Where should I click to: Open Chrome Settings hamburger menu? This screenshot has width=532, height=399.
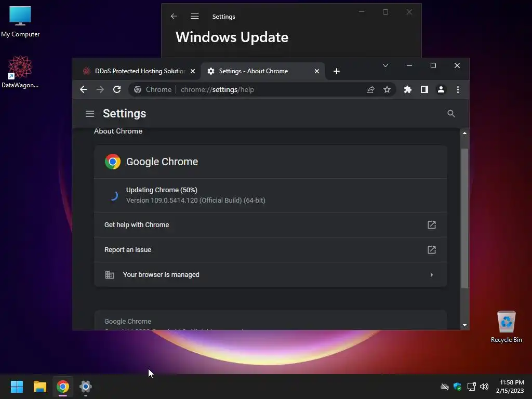[89, 114]
